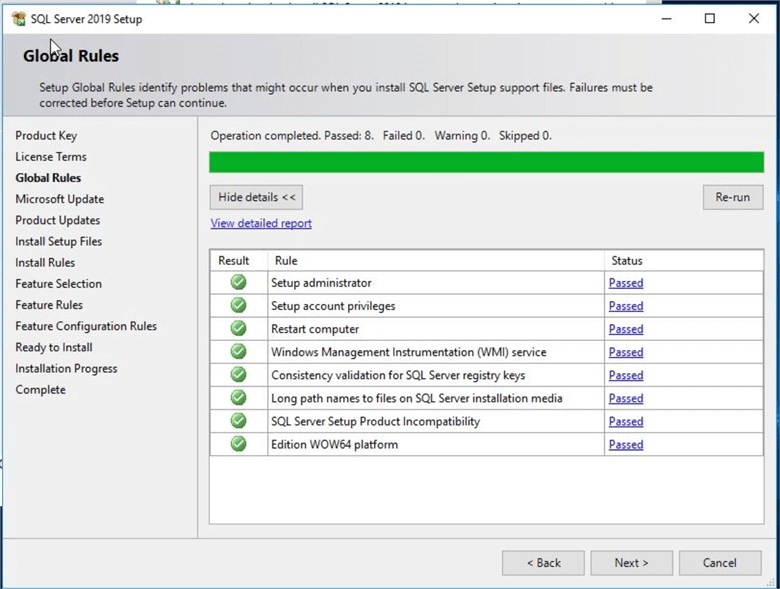Screen dimensions: 780x589
Task: Select the Setup account privileges rule text
Action: pyautogui.click(x=333, y=306)
